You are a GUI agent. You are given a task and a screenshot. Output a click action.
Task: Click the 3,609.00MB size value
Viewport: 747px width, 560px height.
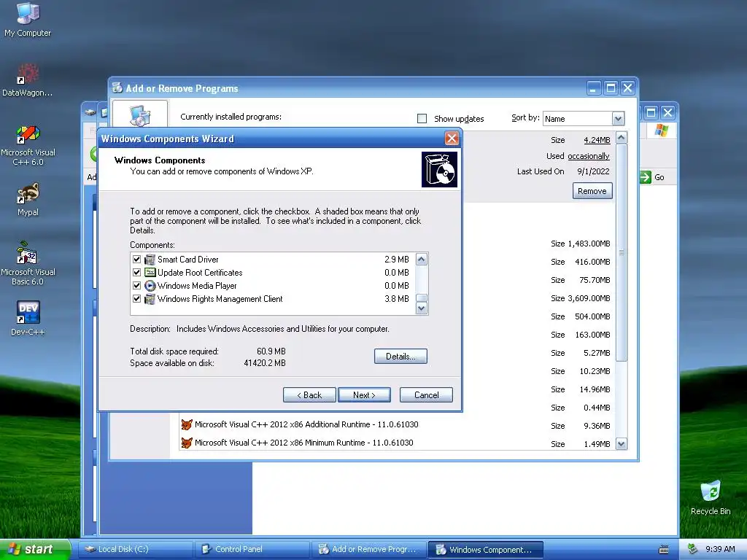589,298
